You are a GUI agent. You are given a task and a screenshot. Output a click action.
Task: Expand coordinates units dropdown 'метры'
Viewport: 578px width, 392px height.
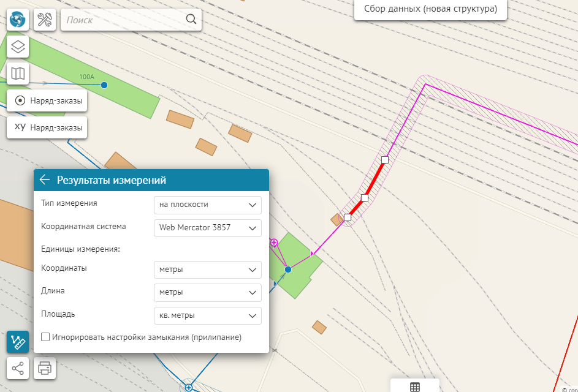point(207,269)
